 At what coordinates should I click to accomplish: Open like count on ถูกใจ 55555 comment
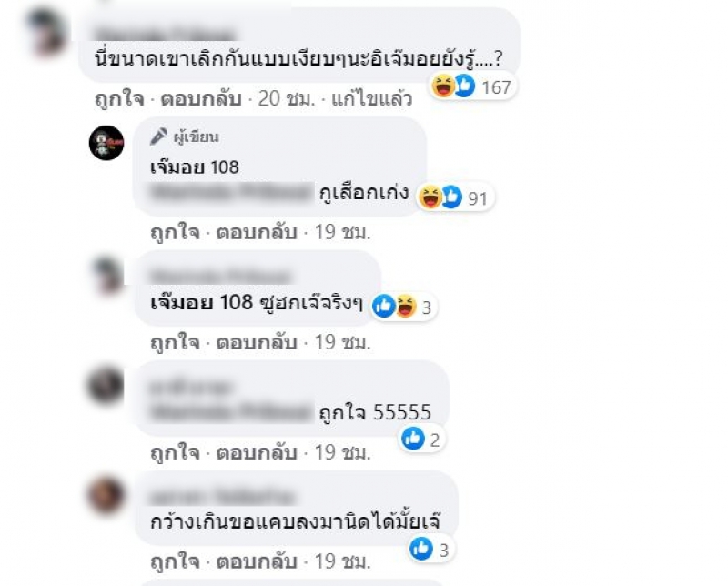[x=422, y=439]
